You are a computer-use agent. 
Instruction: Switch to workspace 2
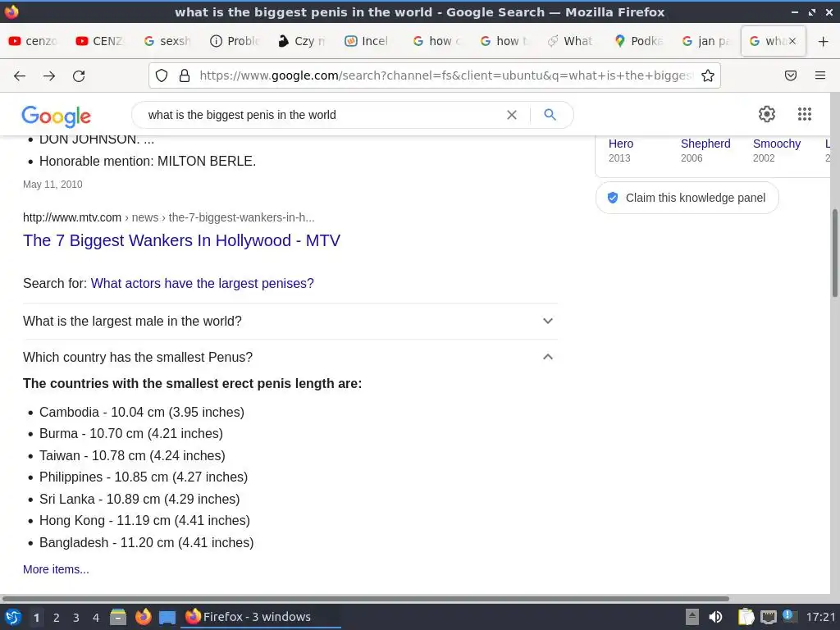pos(57,618)
